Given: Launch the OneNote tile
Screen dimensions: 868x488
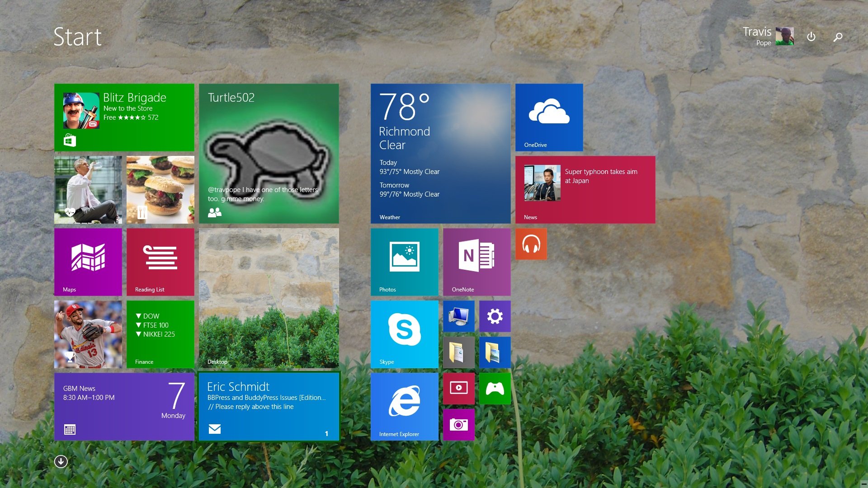Looking at the screenshot, I should click(x=477, y=262).
